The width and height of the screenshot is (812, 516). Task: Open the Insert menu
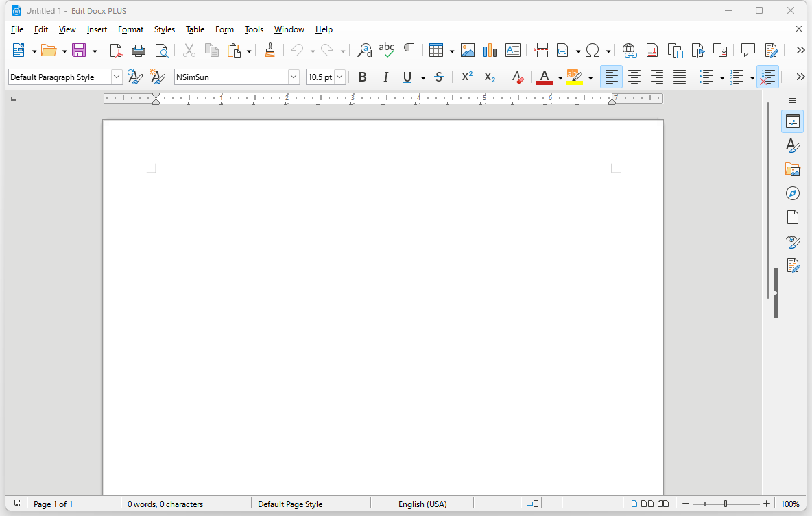point(97,29)
